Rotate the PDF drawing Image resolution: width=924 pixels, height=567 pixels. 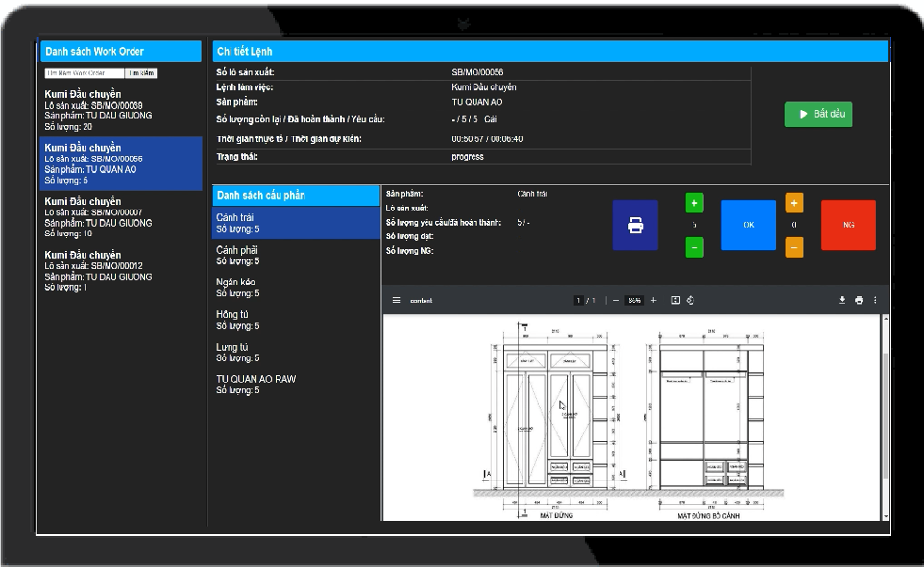click(x=691, y=301)
